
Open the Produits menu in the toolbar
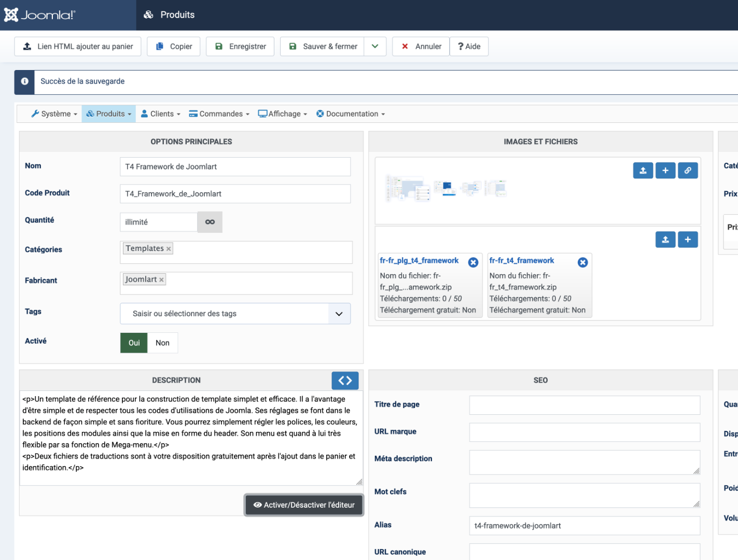(x=109, y=114)
